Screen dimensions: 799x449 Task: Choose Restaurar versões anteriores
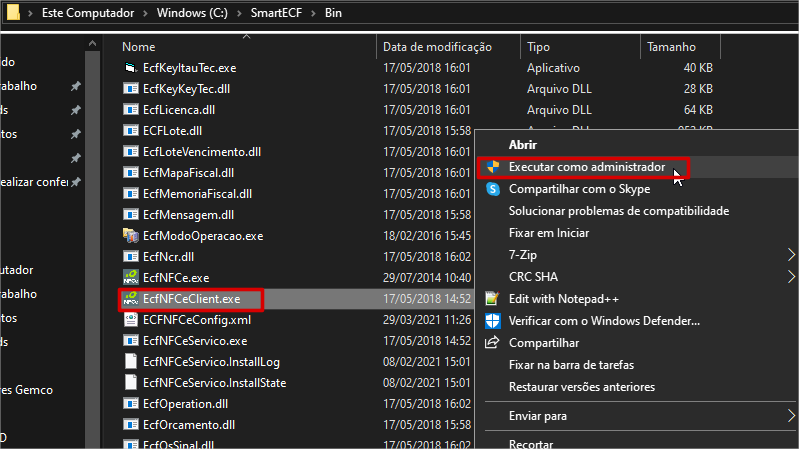pos(581,387)
